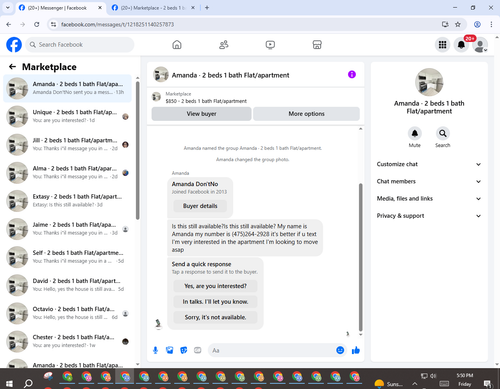
Task: Click the browser address bar URL
Action: tap(117, 24)
